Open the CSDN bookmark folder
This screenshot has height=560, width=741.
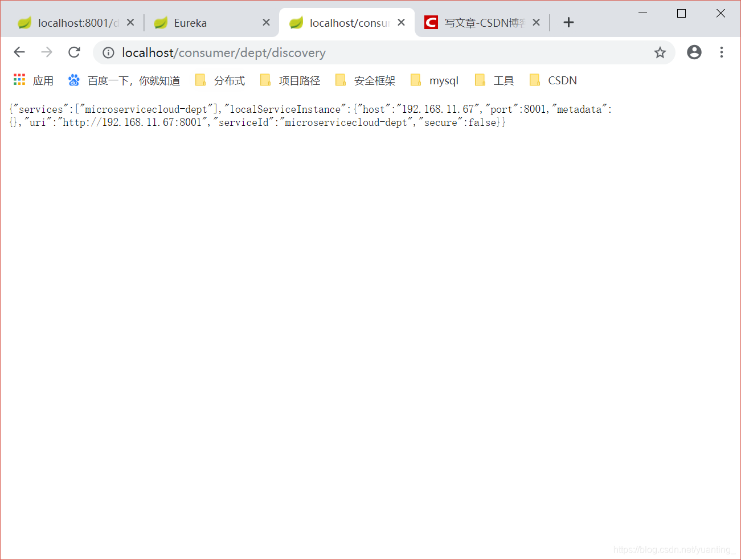click(553, 80)
